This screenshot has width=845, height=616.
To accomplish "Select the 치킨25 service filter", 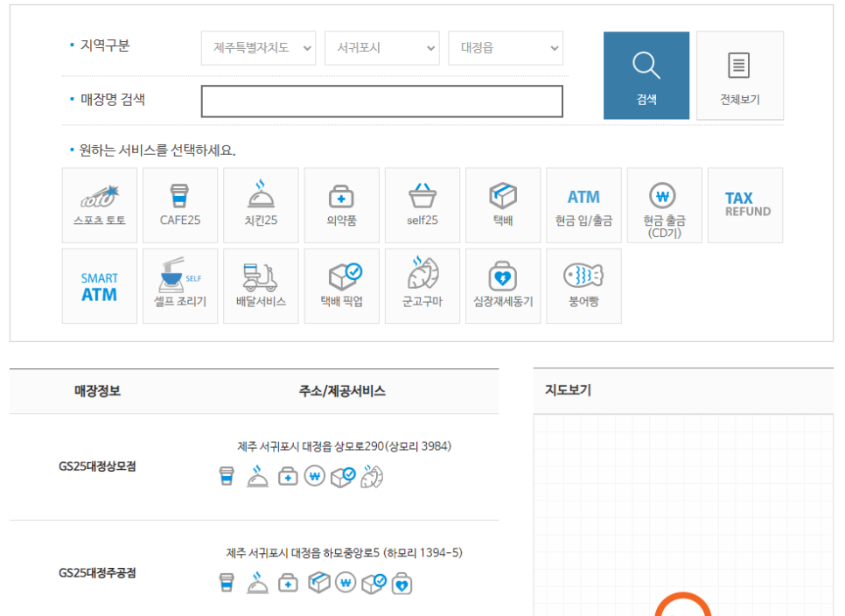I will 261,206.
